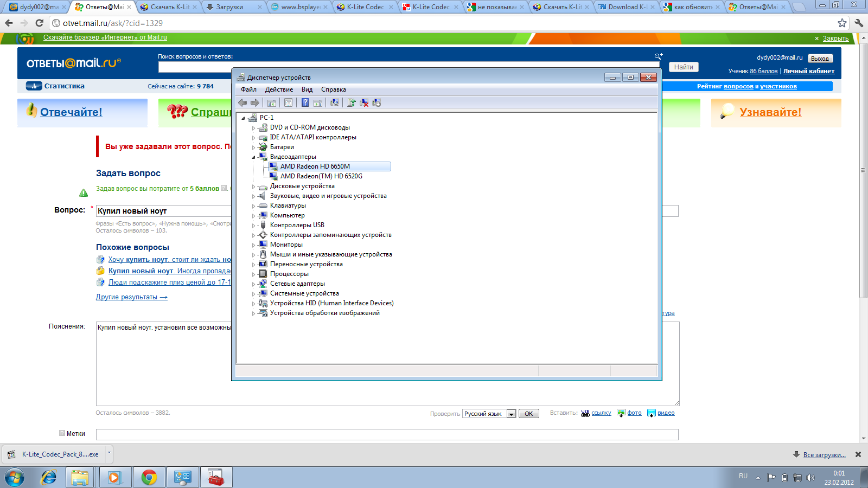Click the blue Help question-mark toolbar icon
This screenshot has width=868, height=488.
(305, 102)
